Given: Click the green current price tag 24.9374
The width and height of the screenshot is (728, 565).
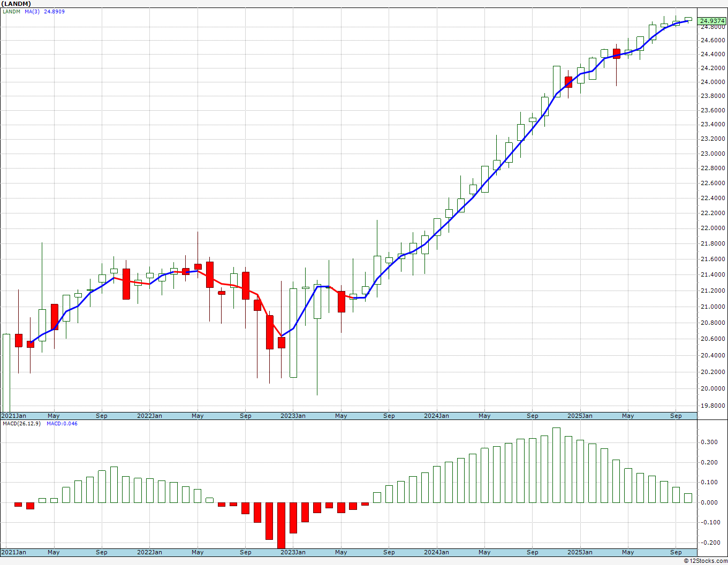Looking at the screenshot, I should click(712, 21).
